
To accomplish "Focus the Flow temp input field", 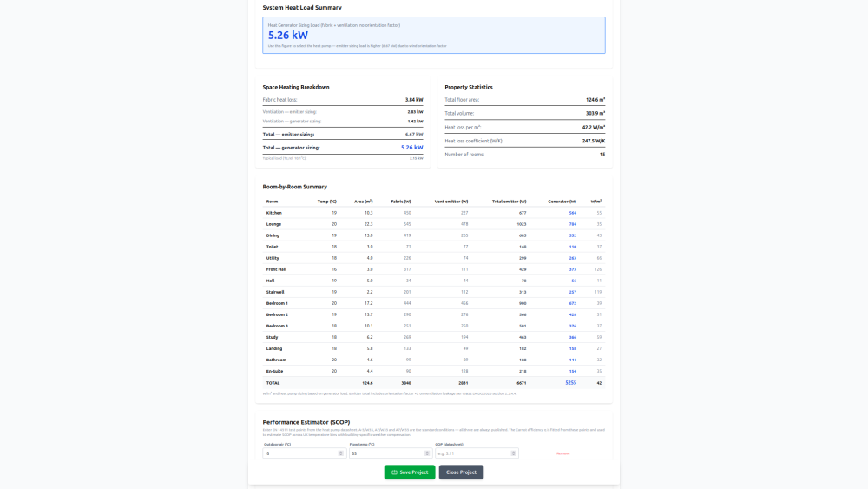I will click(385, 453).
